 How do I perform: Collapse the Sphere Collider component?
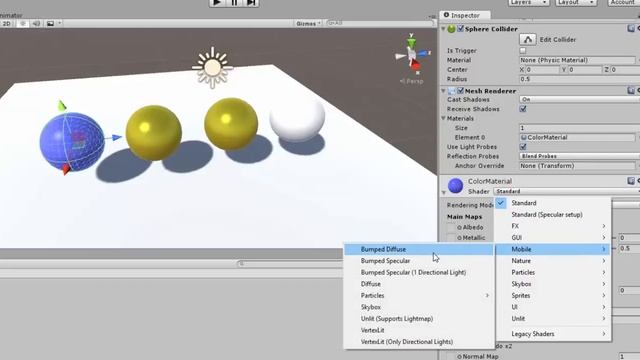coord(443,29)
